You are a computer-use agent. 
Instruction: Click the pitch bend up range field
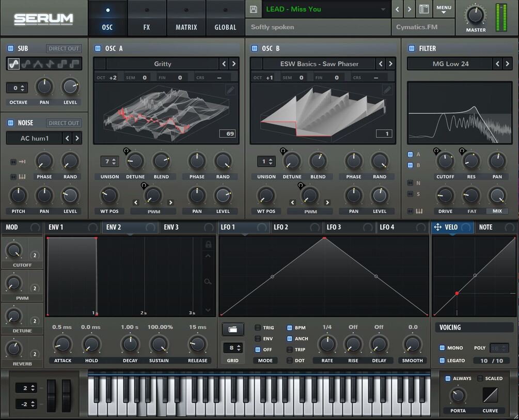point(26,388)
